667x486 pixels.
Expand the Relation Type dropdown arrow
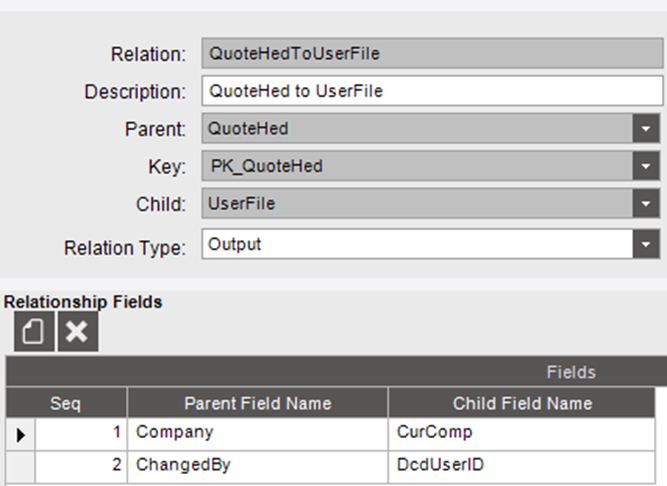(x=646, y=244)
